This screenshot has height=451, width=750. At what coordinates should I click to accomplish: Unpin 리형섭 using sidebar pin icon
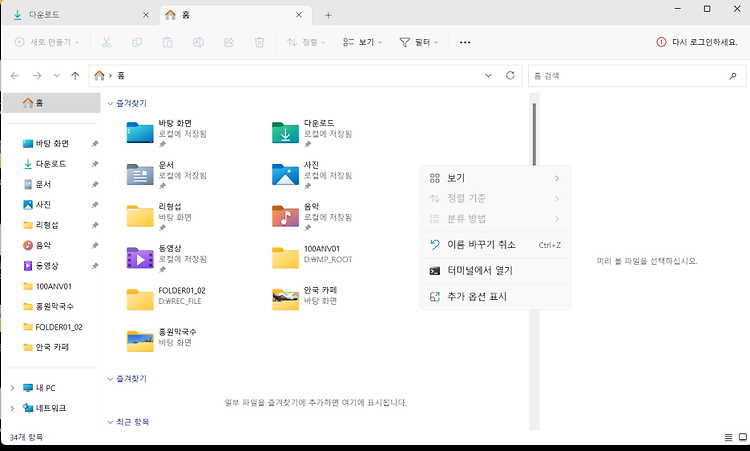point(95,225)
